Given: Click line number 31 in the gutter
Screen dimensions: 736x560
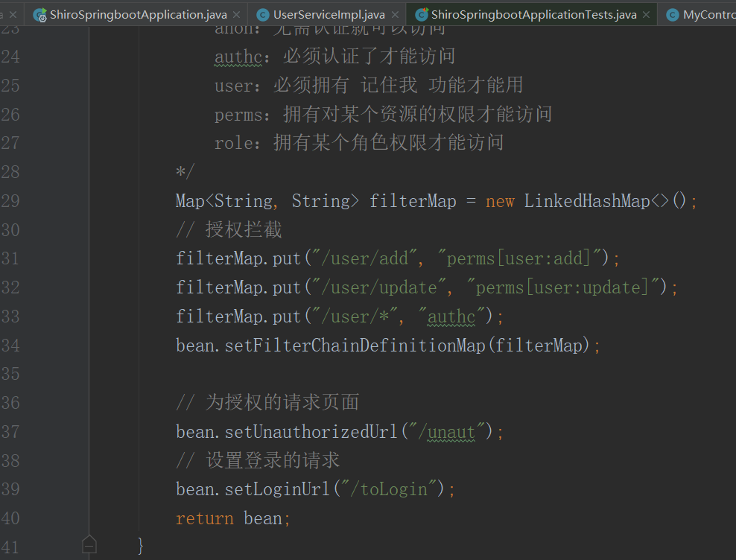Looking at the screenshot, I should 10,258.
